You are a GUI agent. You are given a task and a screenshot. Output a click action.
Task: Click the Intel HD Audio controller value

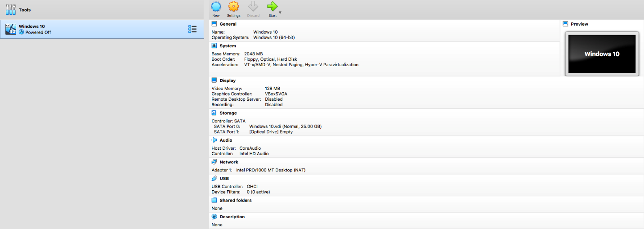pyautogui.click(x=254, y=154)
